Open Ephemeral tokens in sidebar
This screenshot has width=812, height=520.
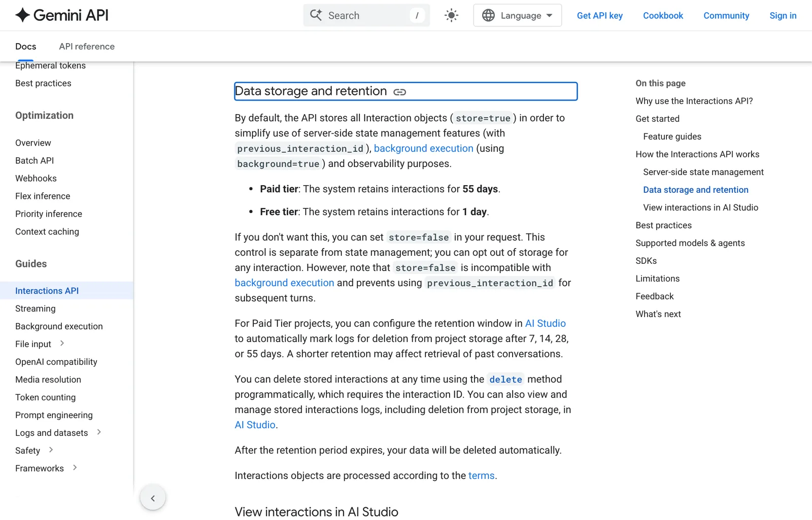pyautogui.click(x=50, y=65)
